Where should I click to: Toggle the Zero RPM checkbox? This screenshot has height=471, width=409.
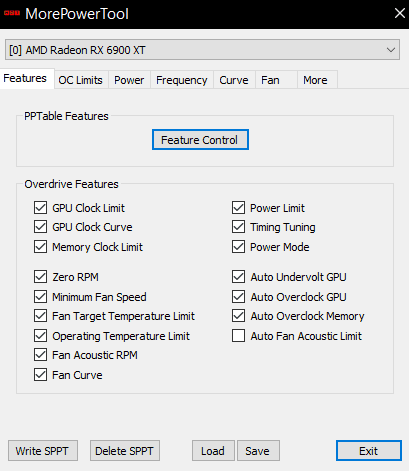pos(40,277)
